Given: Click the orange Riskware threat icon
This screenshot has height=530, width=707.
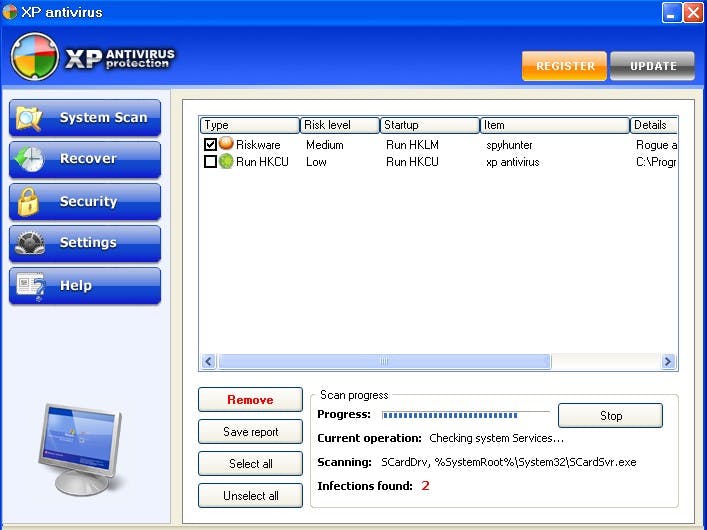Looking at the screenshot, I should click(x=226, y=144).
